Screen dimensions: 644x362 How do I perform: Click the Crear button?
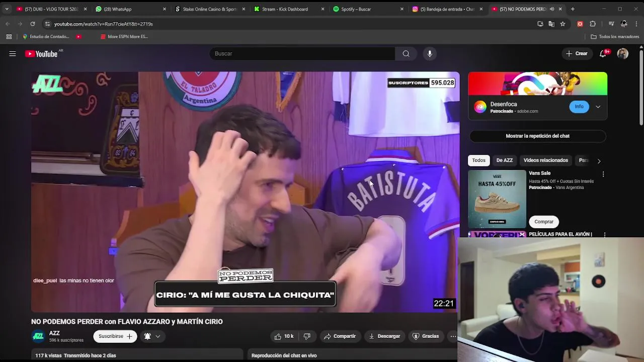(x=577, y=54)
